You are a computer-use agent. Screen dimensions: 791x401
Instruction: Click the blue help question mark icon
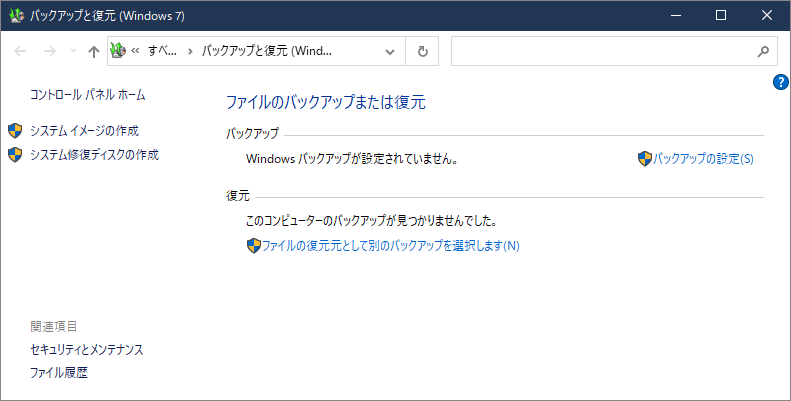tap(780, 82)
